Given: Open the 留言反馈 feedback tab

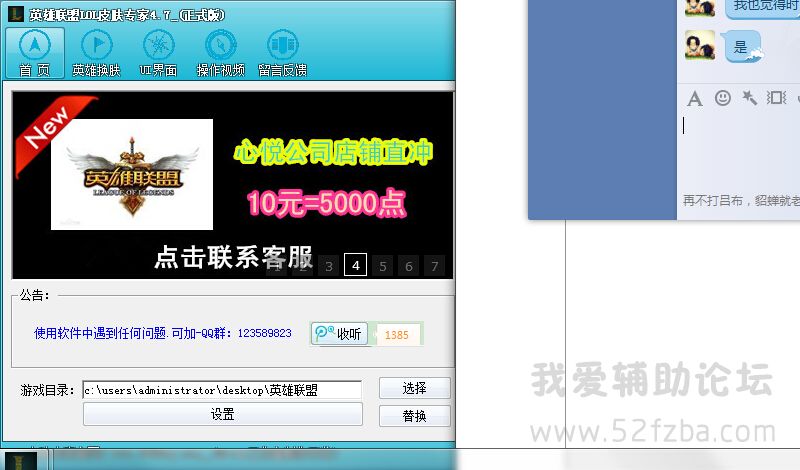Looking at the screenshot, I should [x=283, y=53].
